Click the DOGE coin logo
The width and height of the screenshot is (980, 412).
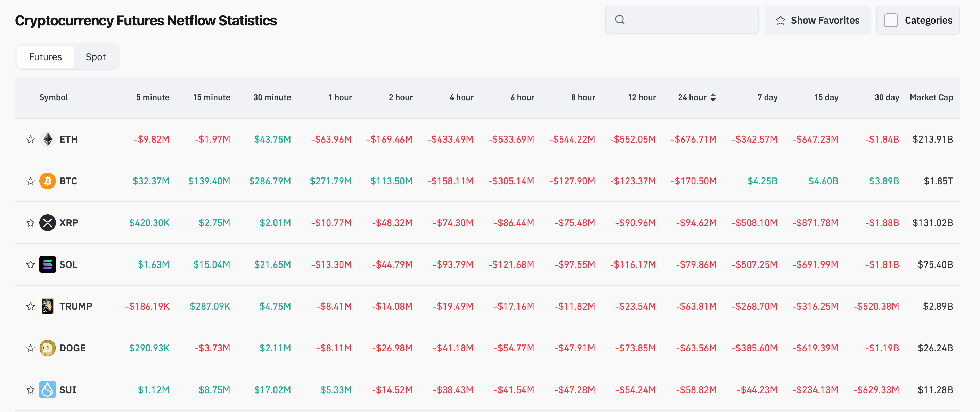[x=48, y=348]
